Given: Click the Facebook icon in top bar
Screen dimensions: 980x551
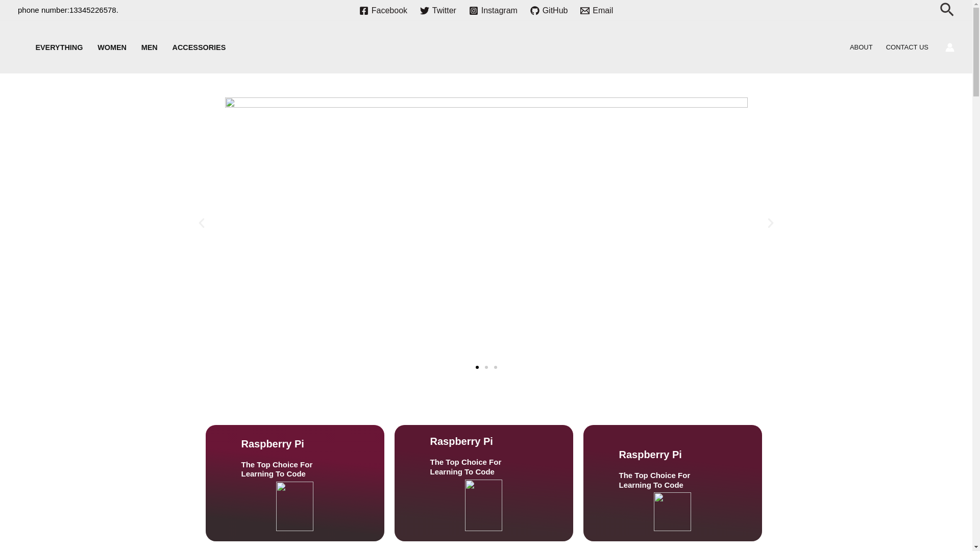Looking at the screenshot, I should [x=364, y=11].
